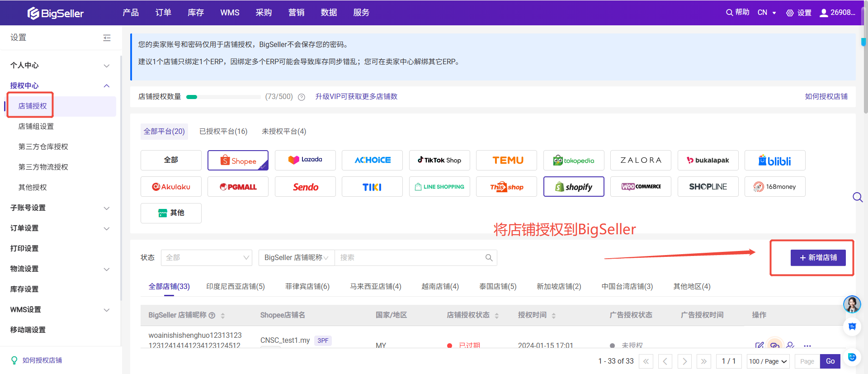Select the Akulaku platform card
This screenshot has height=374, width=868.
coord(171,186)
